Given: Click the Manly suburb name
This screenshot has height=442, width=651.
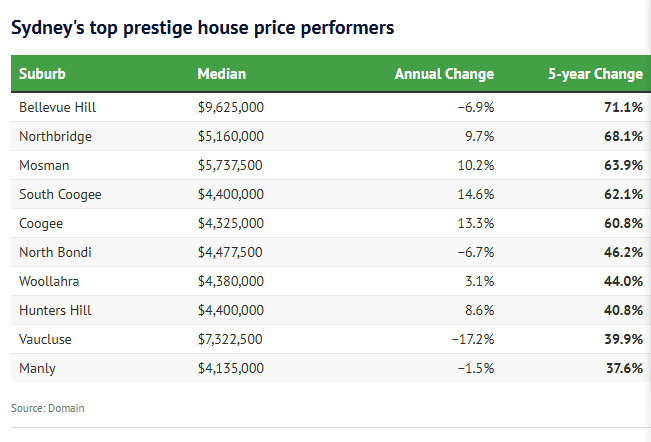Looking at the screenshot, I should pos(38,368).
